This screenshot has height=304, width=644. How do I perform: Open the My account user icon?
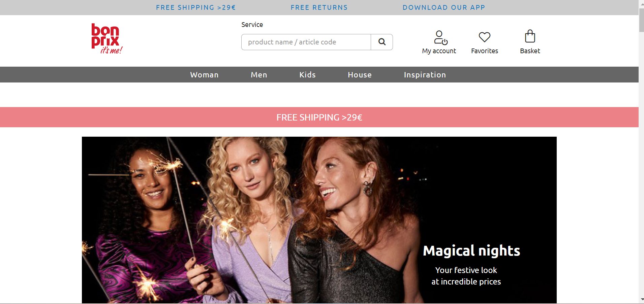coord(440,37)
